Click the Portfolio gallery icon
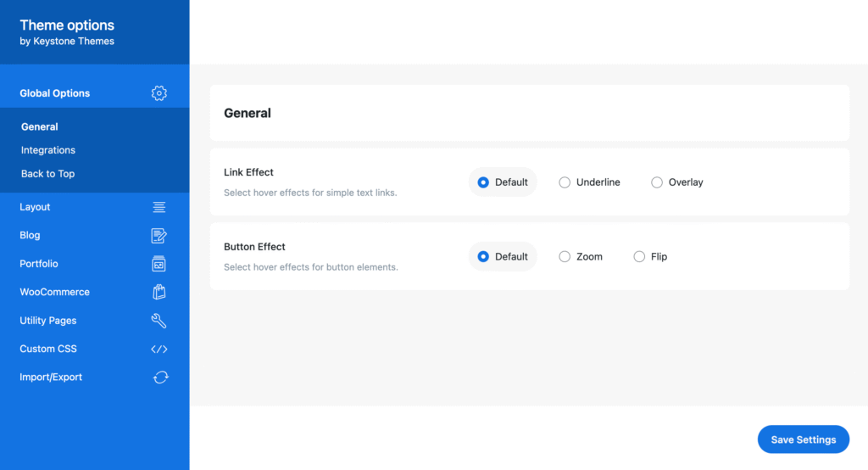 click(159, 264)
